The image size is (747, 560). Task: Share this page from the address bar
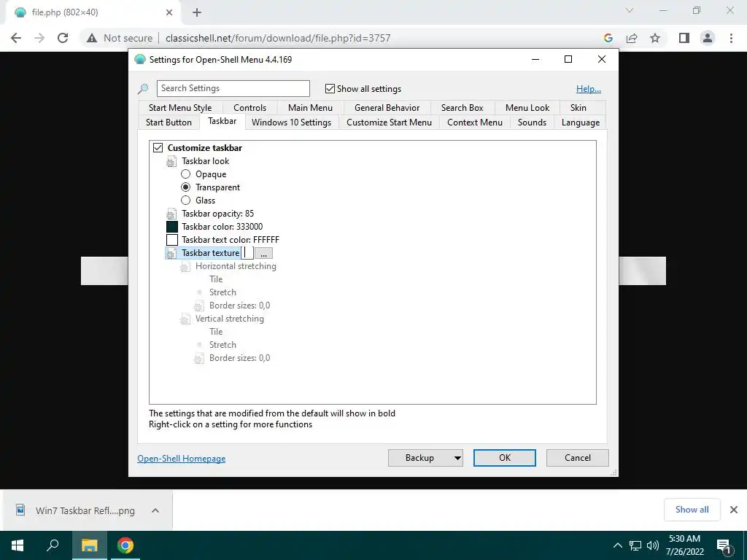(x=632, y=38)
